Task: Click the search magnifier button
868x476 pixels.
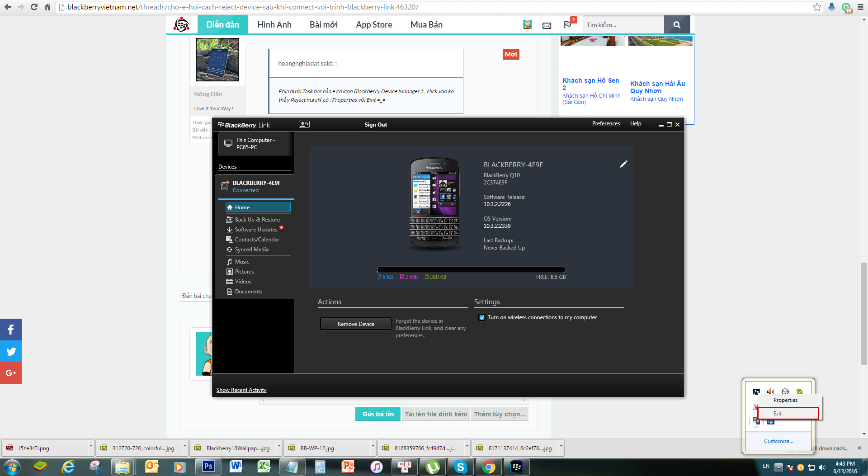Action: pyautogui.click(x=677, y=25)
